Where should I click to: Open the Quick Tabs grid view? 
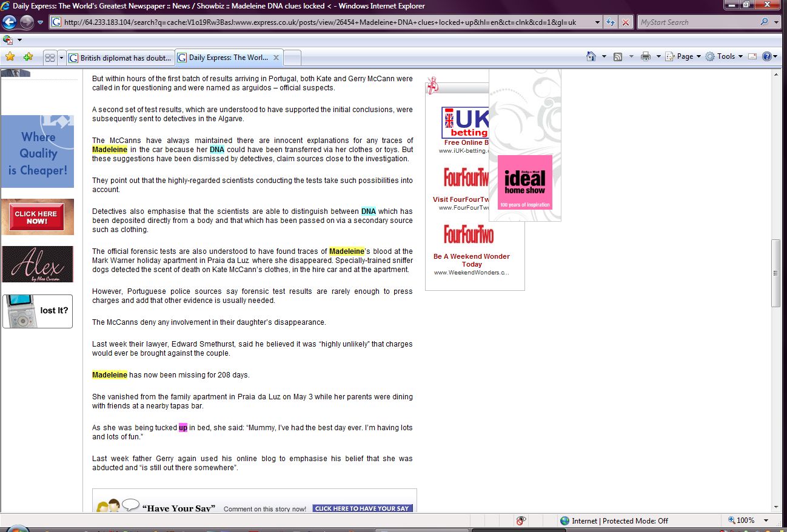[x=50, y=58]
